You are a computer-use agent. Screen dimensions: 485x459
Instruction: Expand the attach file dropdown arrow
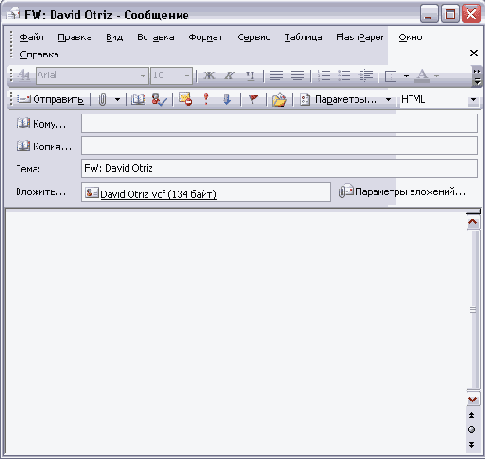[117, 99]
